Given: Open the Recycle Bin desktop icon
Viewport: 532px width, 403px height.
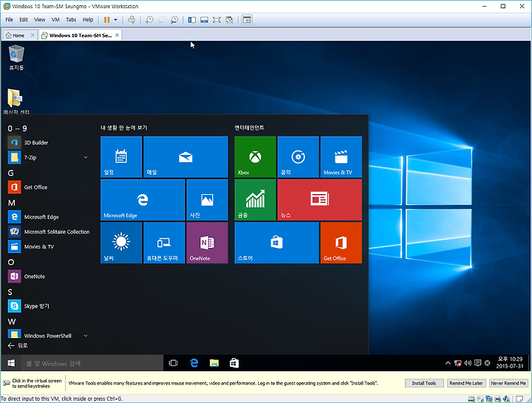Looking at the screenshot, I should tap(16, 58).
